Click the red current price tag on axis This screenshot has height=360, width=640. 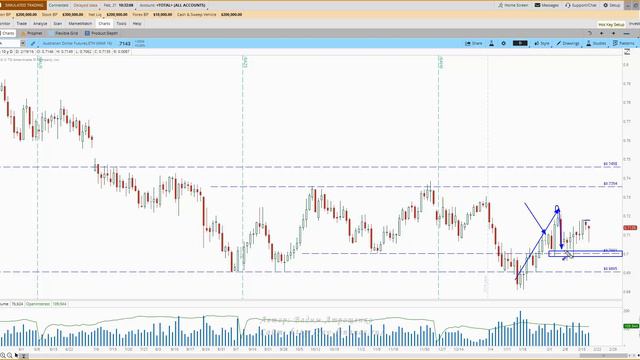tap(630, 228)
